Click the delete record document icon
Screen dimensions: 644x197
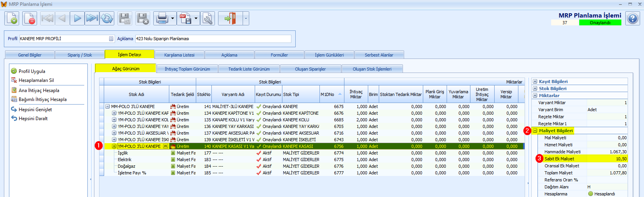[x=30, y=18]
